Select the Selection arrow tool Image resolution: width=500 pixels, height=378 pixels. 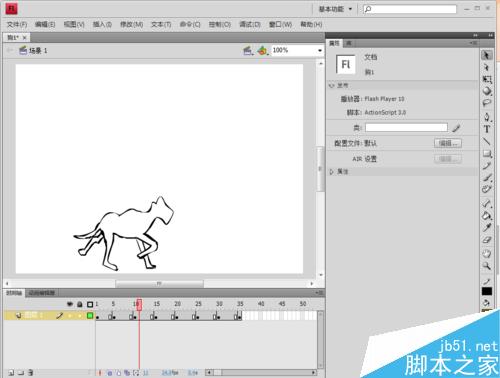coord(487,55)
